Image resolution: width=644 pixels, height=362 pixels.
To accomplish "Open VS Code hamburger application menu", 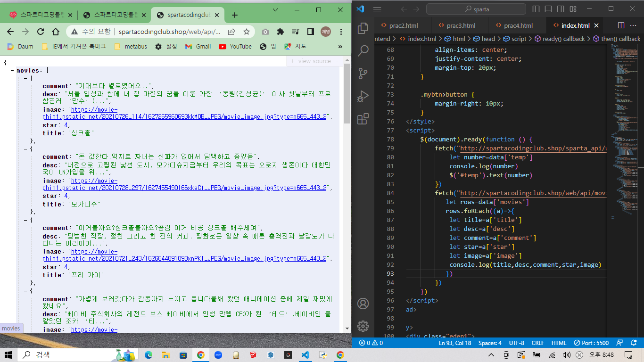I will pos(377,9).
